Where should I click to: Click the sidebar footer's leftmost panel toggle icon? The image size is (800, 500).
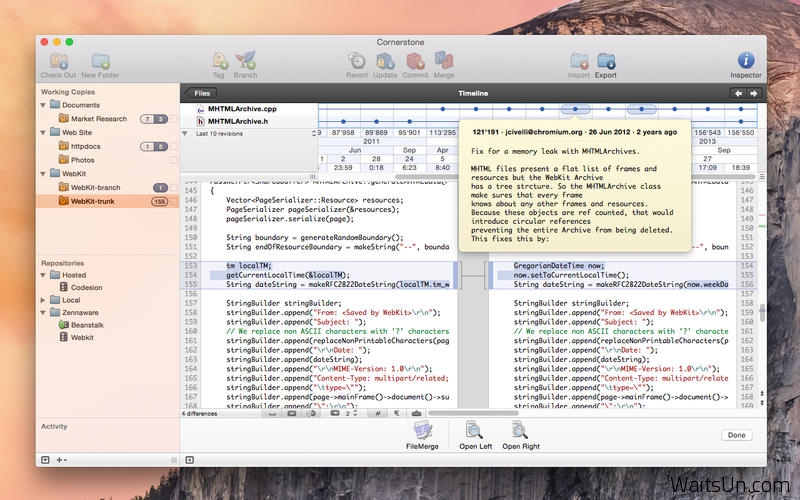pyautogui.click(x=45, y=460)
